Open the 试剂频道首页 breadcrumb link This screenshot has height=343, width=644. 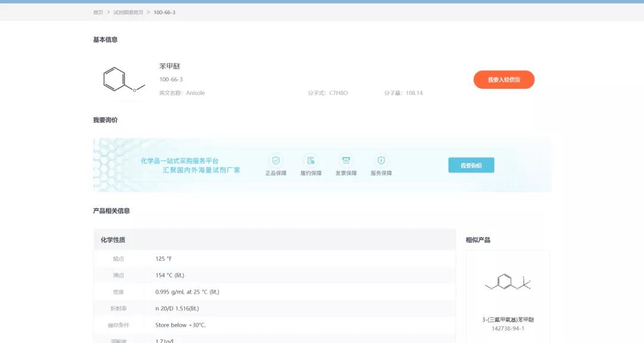pos(128,13)
